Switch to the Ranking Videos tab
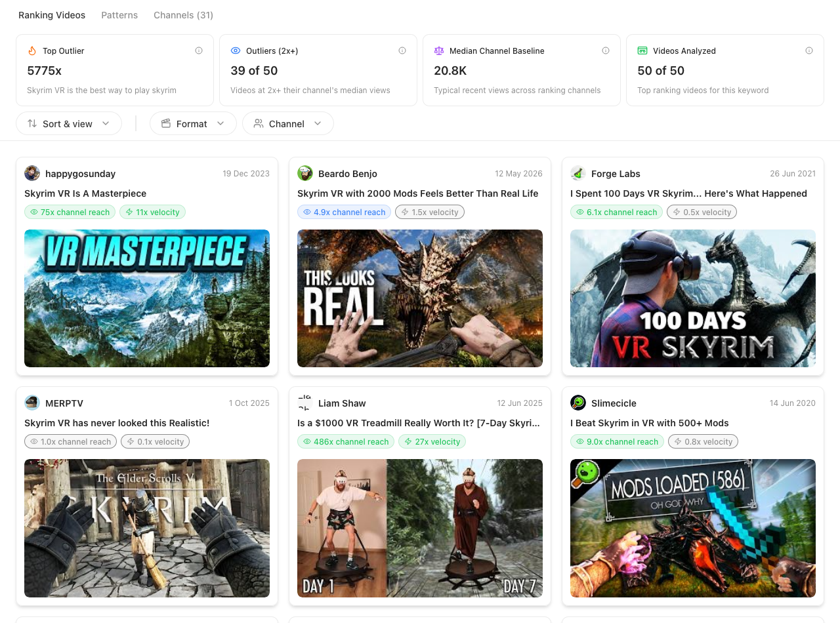840x623 pixels. pyautogui.click(x=52, y=15)
